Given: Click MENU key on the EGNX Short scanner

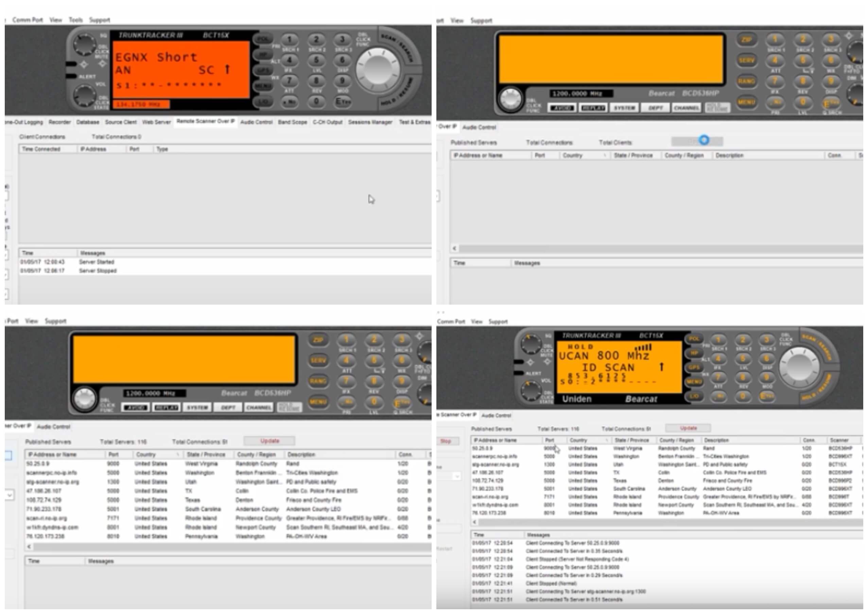Looking at the screenshot, I should tap(263, 86).
